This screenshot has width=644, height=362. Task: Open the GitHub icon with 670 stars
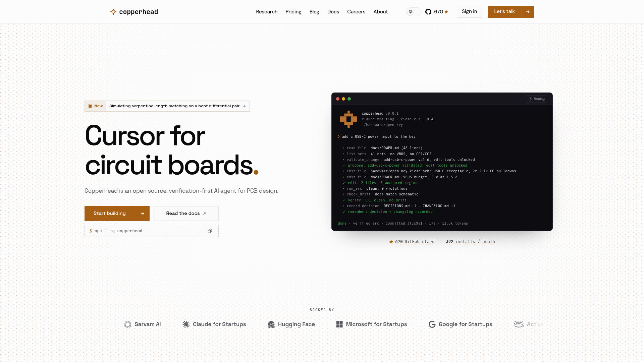click(428, 12)
